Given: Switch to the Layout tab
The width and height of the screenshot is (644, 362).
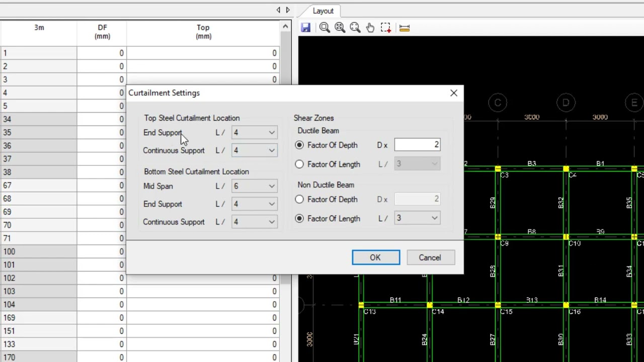Looking at the screenshot, I should click(x=323, y=11).
